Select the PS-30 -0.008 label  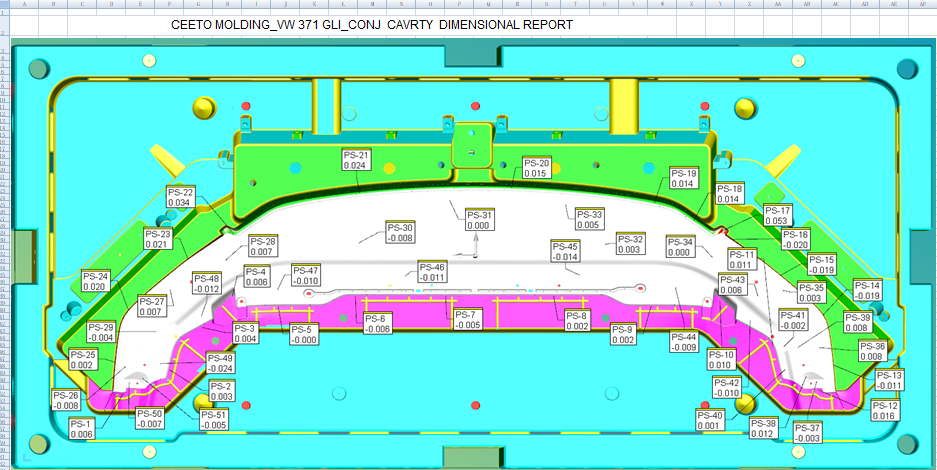pos(401,232)
